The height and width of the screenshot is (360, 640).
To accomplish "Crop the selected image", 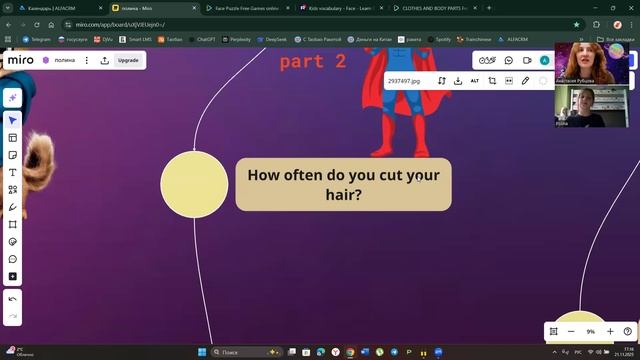I will [x=492, y=81].
